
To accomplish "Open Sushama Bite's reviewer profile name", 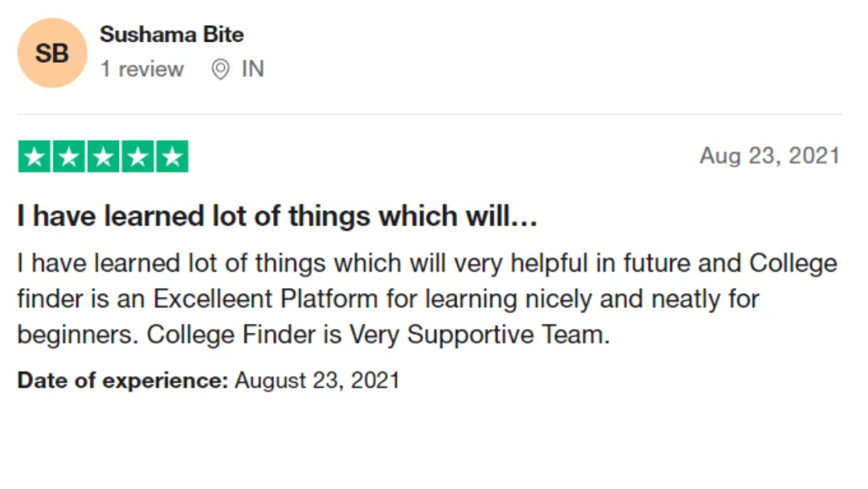I will [x=172, y=35].
